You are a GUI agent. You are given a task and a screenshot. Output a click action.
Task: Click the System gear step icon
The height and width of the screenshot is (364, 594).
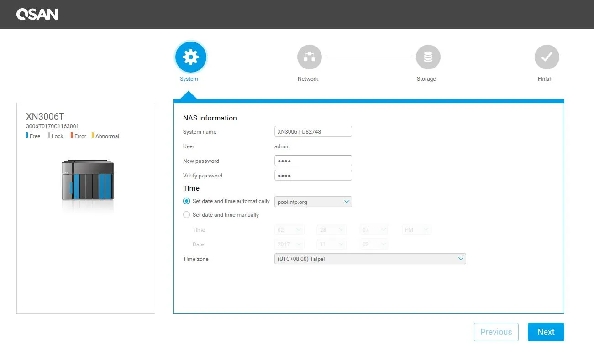tap(191, 57)
